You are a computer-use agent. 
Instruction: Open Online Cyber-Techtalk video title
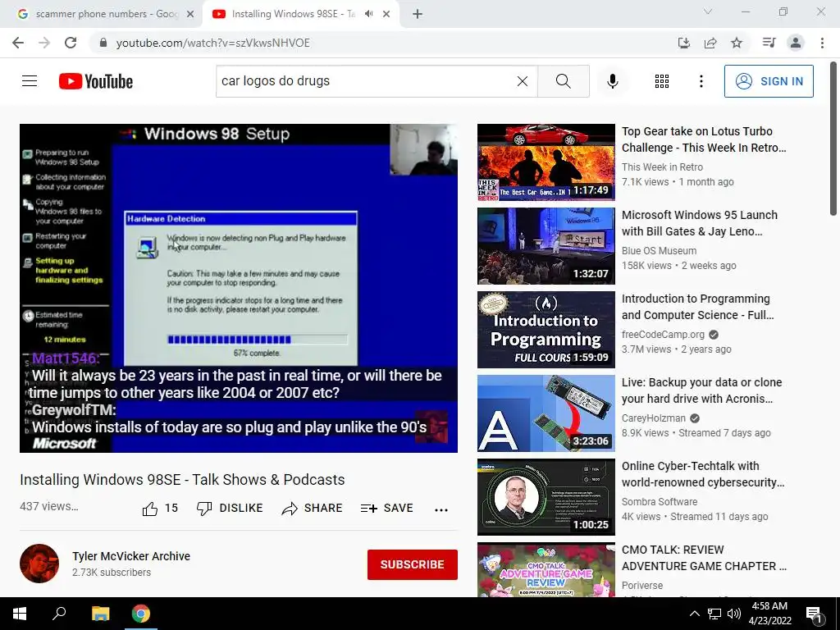click(x=703, y=473)
